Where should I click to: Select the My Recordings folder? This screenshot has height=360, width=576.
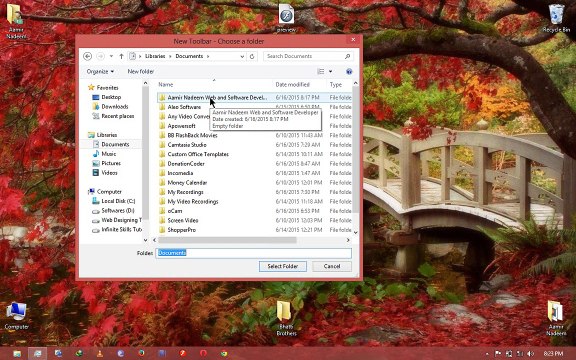tap(185, 192)
